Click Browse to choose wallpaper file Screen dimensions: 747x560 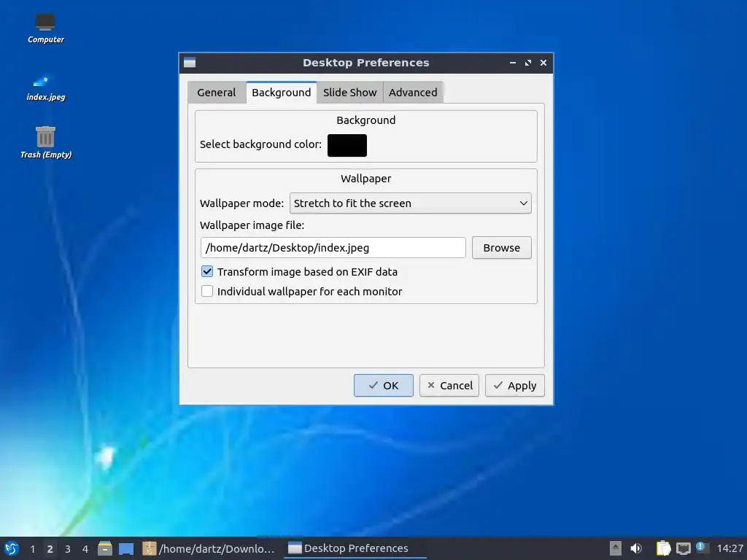[x=502, y=248]
